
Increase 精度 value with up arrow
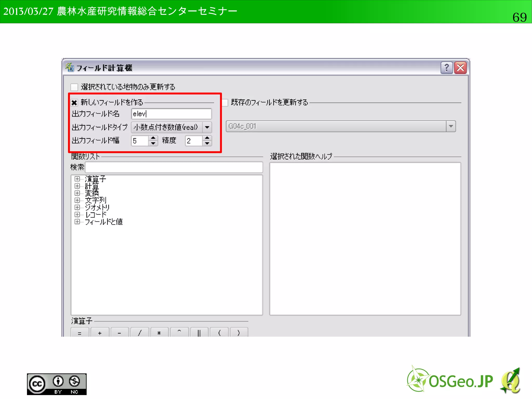tap(207, 138)
